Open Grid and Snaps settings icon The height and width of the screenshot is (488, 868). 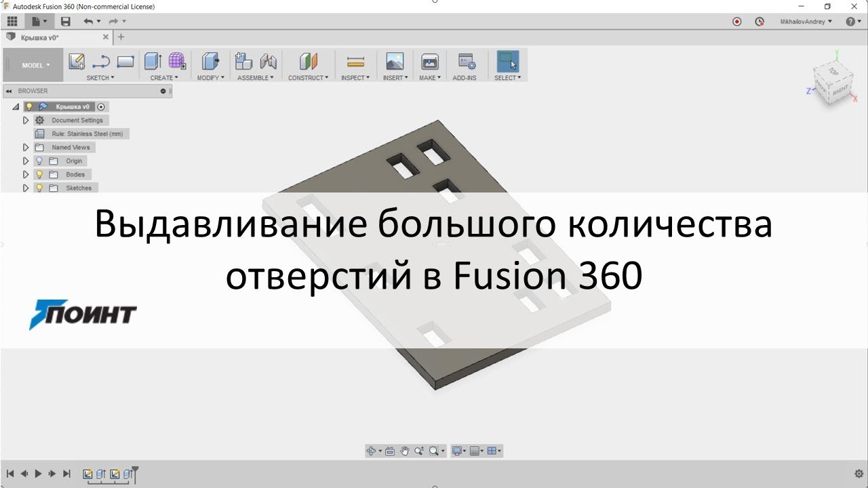click(x=475, y=451)
